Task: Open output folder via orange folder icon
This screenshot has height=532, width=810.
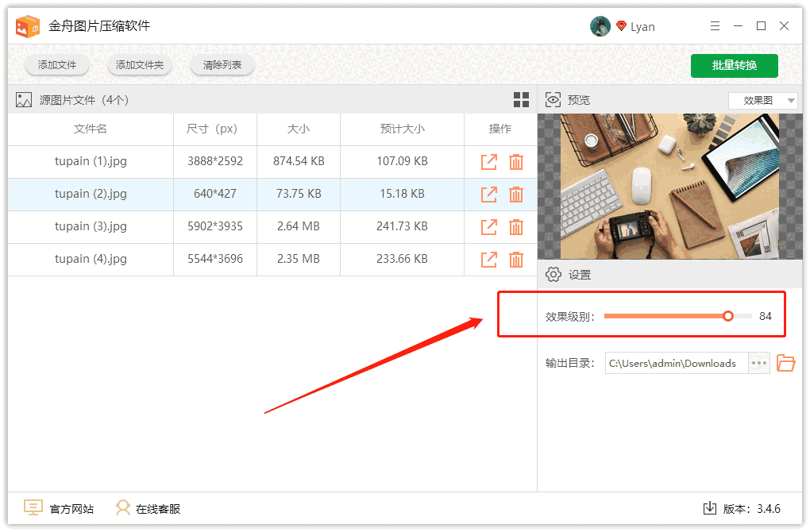Action: point(785,363)
